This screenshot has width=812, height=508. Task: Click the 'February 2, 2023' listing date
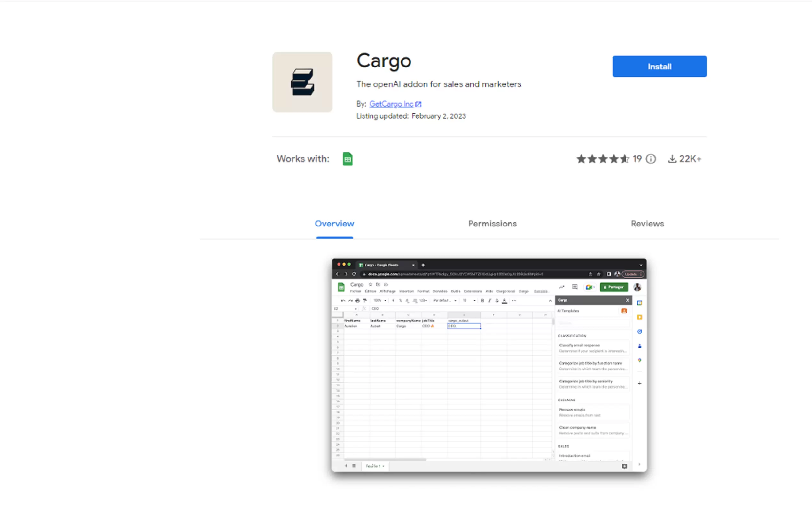(439, 116)
